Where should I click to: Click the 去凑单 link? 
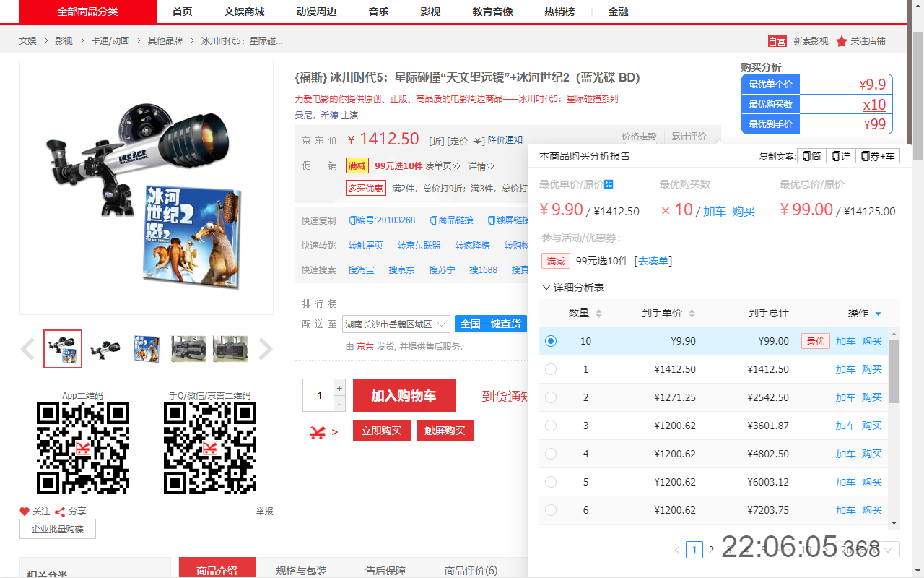pyautogui.click(x=653, y=261)
